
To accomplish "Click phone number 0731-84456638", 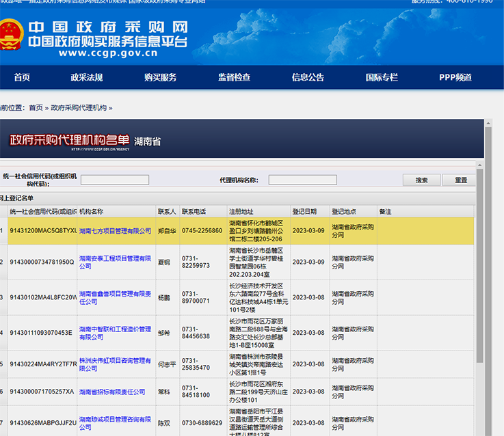I will (196, 333).
